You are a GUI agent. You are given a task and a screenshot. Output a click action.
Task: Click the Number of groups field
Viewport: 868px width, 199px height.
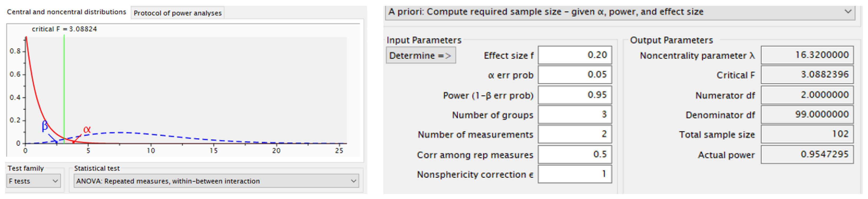pyautogui.click(x=574, y=115)
